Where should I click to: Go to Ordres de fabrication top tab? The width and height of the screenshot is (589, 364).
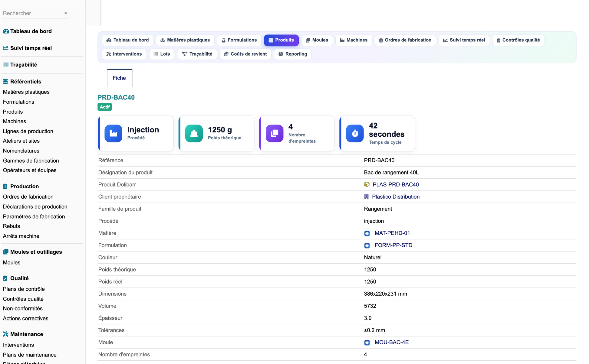[405, 40]
